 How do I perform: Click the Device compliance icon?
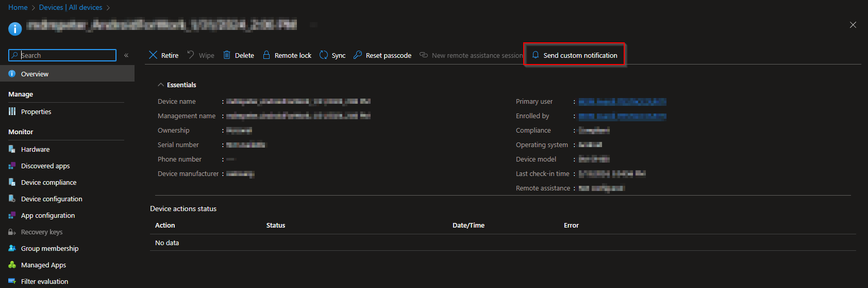click(x=12, y=182)
